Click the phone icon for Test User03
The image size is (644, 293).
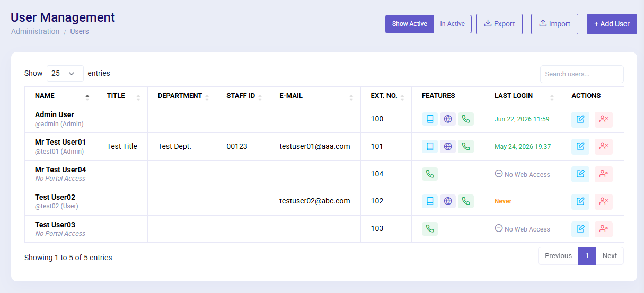click(x=430, y=229)
